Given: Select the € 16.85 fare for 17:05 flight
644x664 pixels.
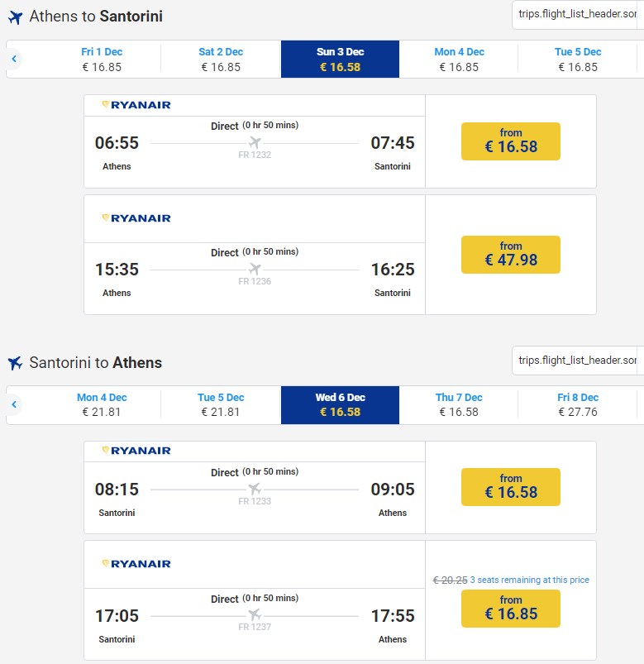Looking at the screenshot, I should click(510, 609).
